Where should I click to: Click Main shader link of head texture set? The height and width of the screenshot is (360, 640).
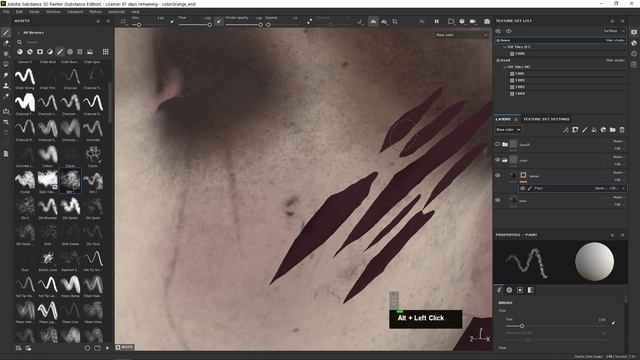point(615,60)
